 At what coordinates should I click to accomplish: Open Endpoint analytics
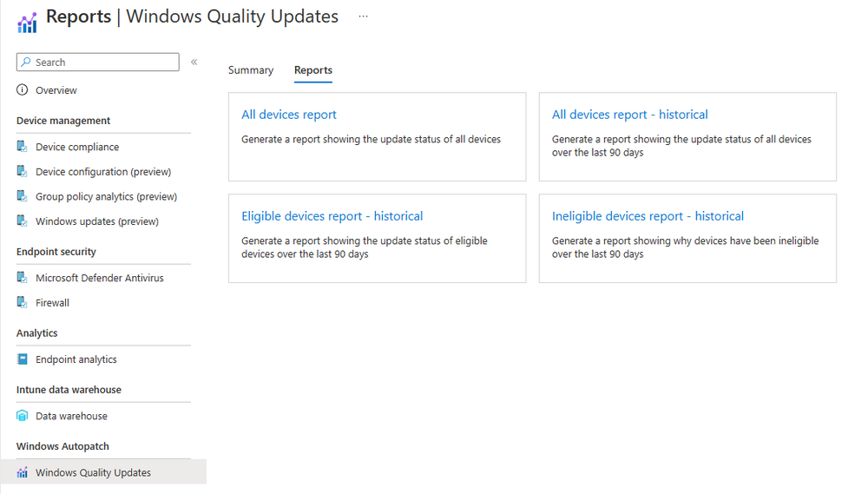point(76,359)
